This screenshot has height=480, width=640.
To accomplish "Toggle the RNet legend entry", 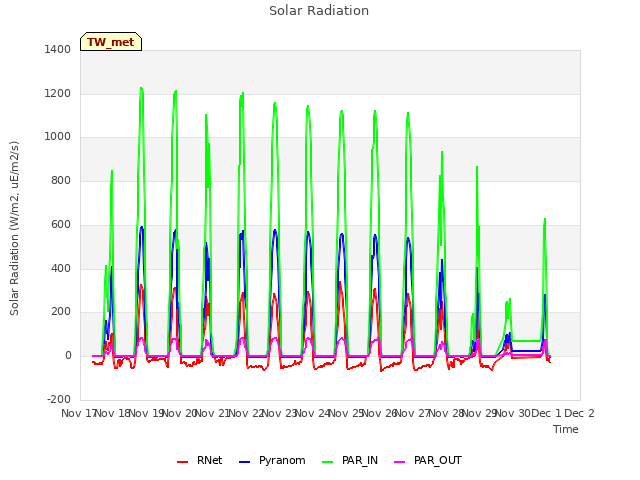I will coord(200,460).
